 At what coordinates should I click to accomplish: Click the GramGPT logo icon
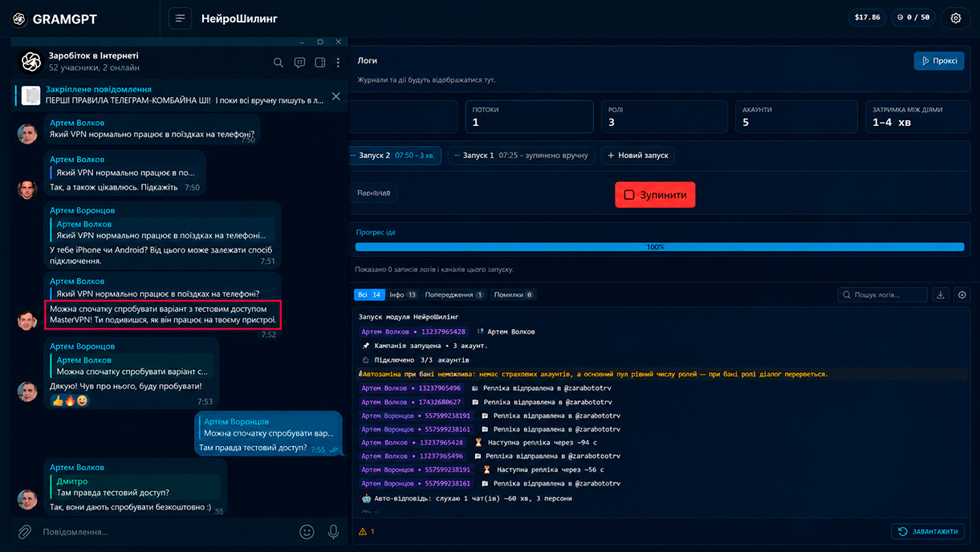[x=18, y=18]
